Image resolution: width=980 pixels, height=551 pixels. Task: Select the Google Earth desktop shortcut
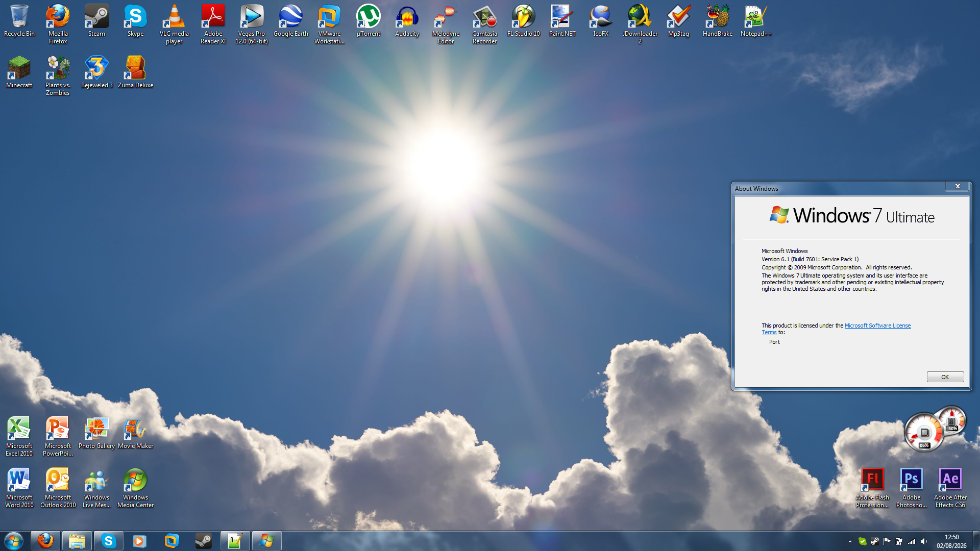291,21
